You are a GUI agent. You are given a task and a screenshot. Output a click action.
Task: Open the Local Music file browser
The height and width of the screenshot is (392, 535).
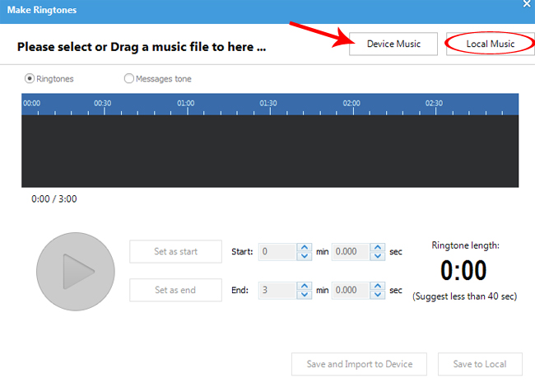click(491, 44)
